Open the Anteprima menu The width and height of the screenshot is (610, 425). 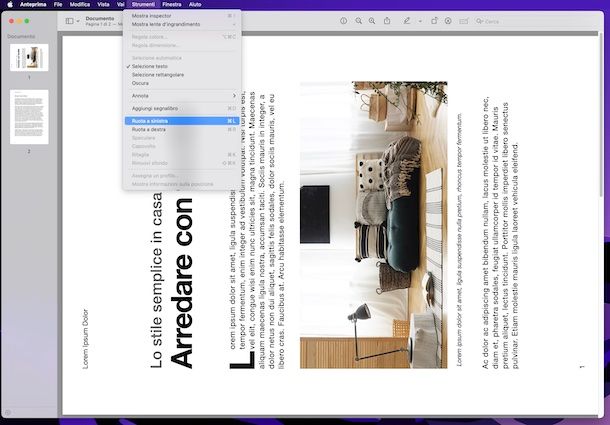[33, 5]
